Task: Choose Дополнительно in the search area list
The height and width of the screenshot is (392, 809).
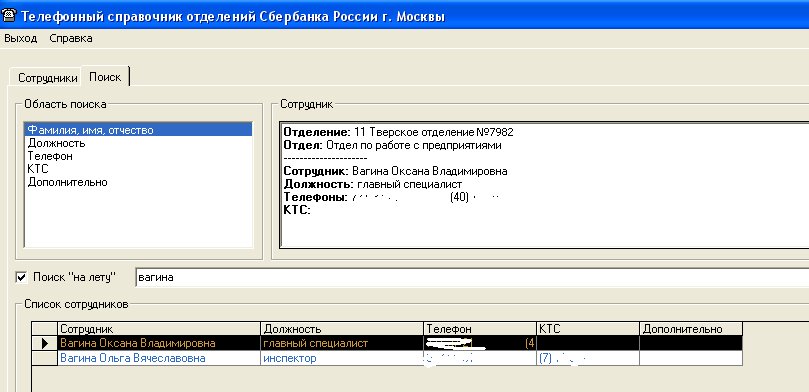Action: 138,183
